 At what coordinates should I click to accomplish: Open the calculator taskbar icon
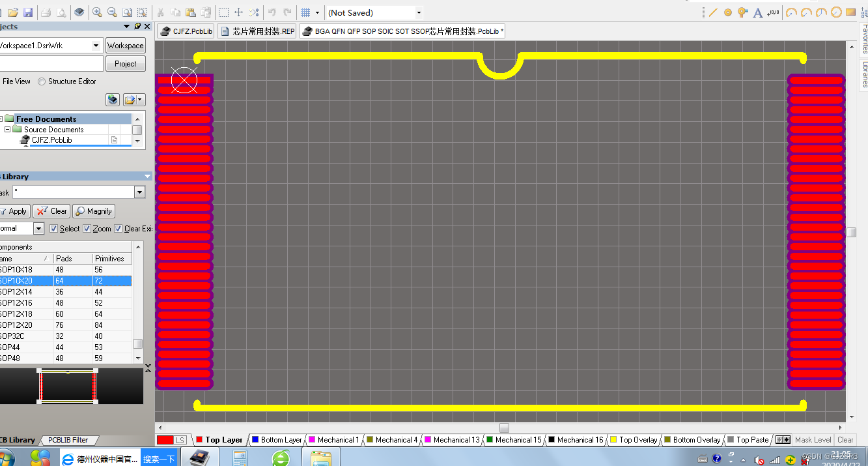click(x=240, y=458)
